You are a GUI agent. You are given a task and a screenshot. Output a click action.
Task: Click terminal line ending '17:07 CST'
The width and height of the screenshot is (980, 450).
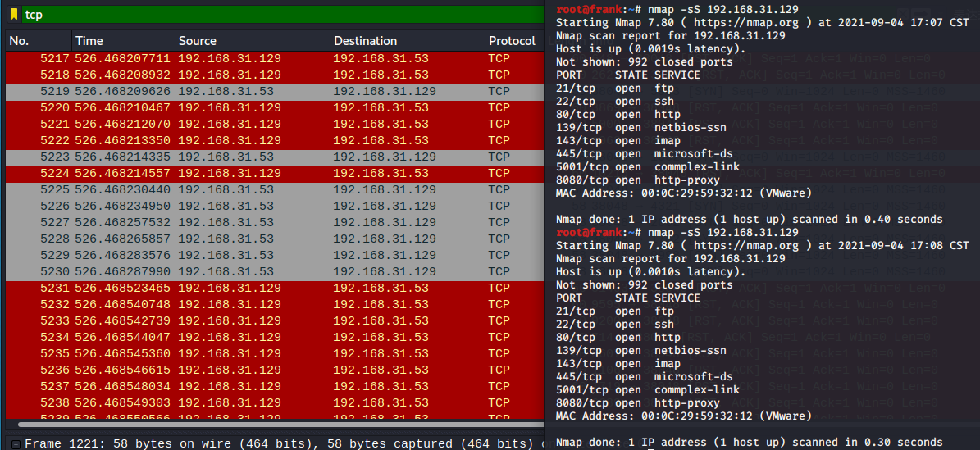click(763, 22)
